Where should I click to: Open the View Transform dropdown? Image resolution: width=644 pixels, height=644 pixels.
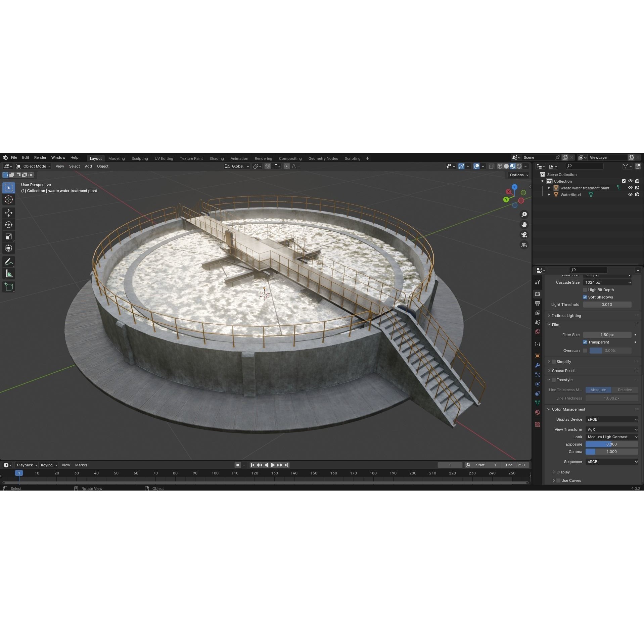point(611,429)
